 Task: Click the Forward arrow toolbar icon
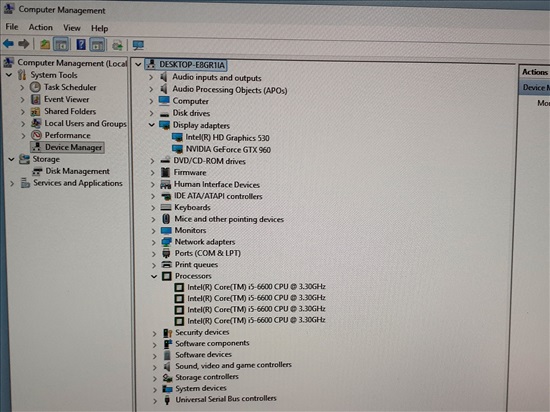coord(24,44)
